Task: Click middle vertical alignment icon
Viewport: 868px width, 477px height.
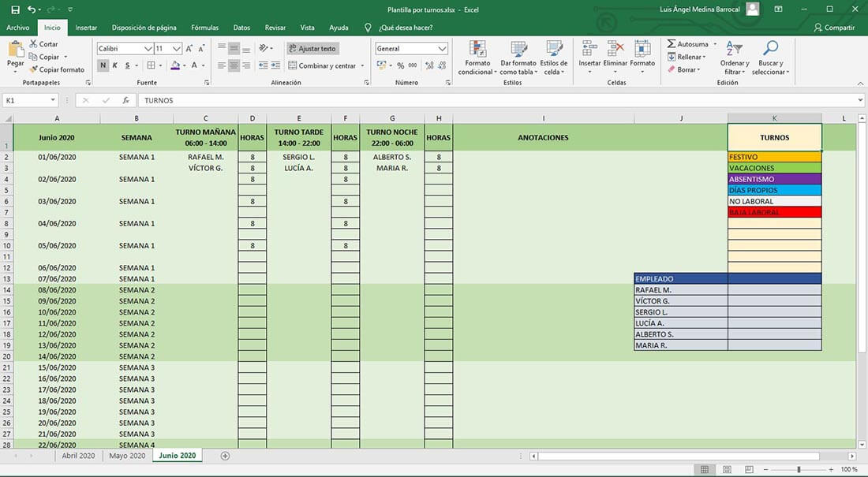Action: point(234,48)
